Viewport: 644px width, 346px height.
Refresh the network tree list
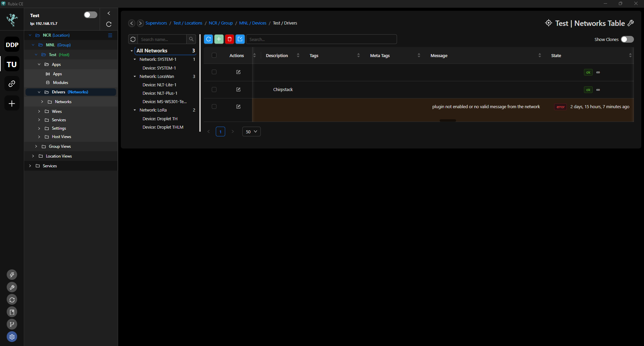point(133,39)
